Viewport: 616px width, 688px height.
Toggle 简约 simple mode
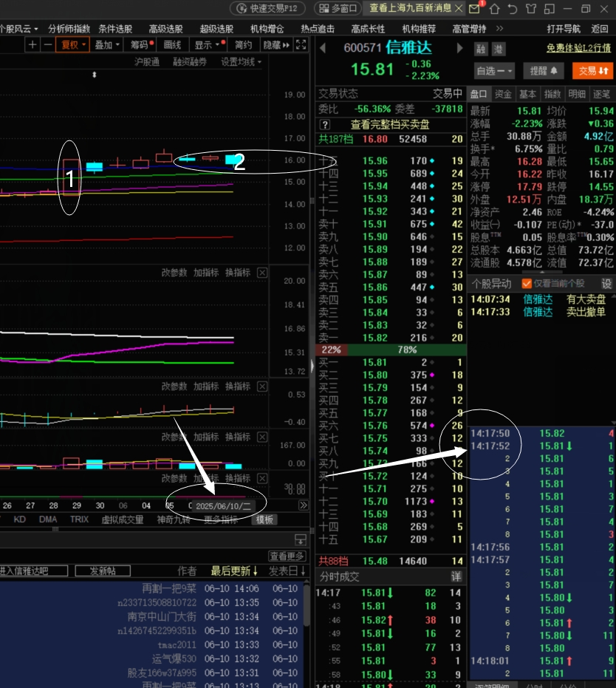(243, 45)
